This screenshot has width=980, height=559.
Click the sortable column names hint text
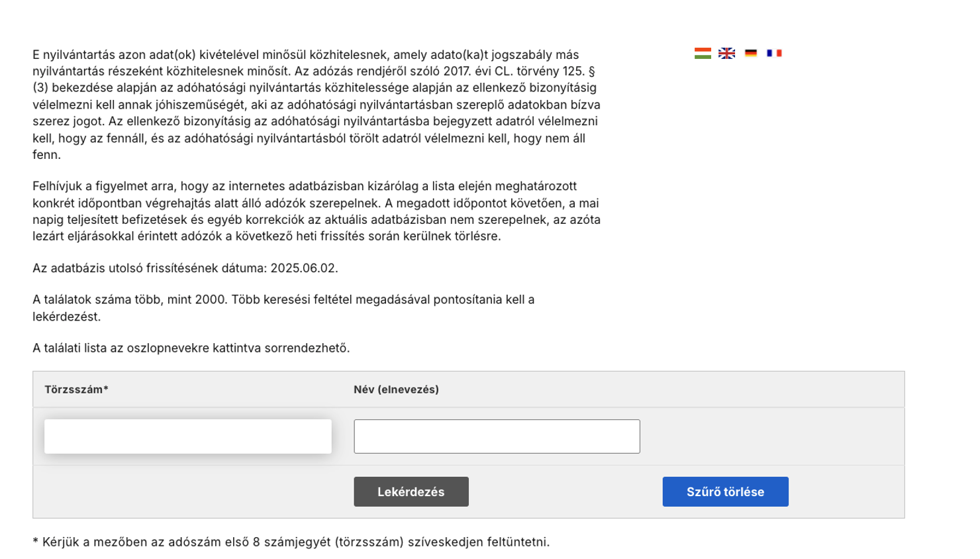[191, 348]
